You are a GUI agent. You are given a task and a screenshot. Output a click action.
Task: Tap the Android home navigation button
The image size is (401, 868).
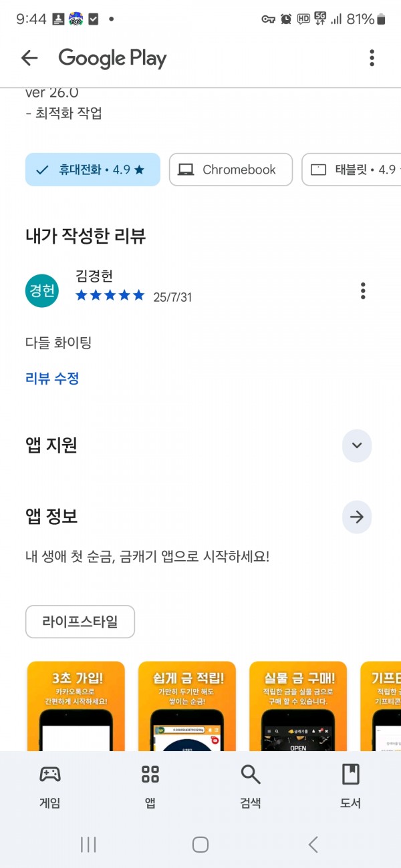[200, 845]
